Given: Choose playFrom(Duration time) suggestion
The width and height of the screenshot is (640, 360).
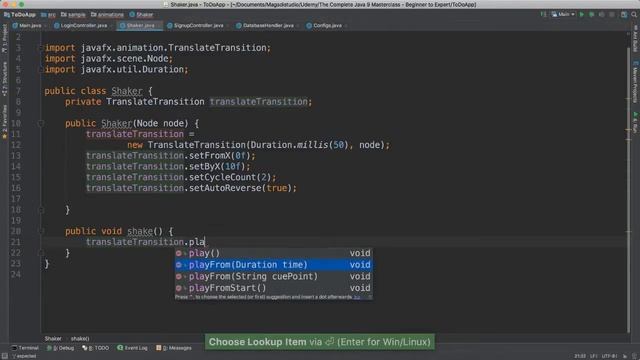Looking at the screenshot, I should [x=273, y=264].
